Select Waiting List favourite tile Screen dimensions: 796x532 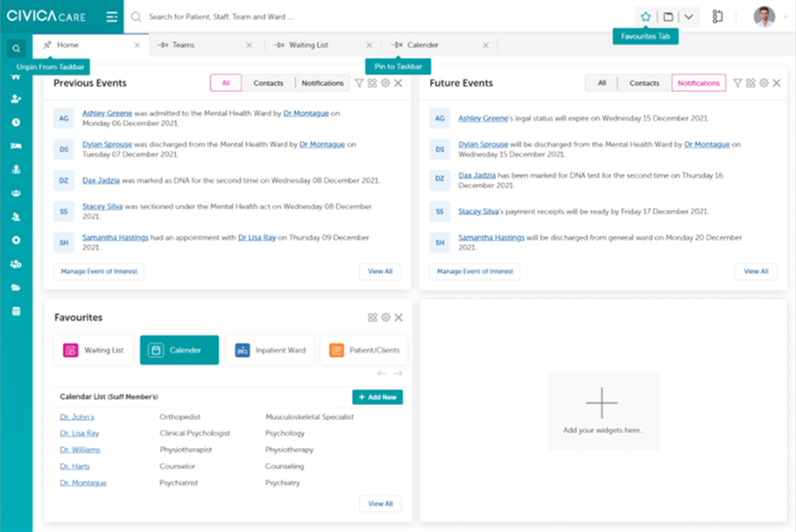(x=94, y=350)
